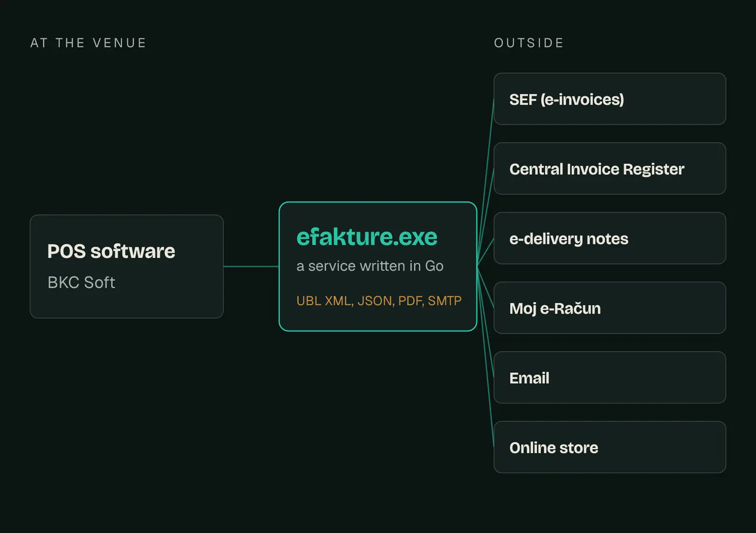This screenshot has height=533, width=756.
Task: Click the 'OUTSIDE' heading
Action: (529, 43)
